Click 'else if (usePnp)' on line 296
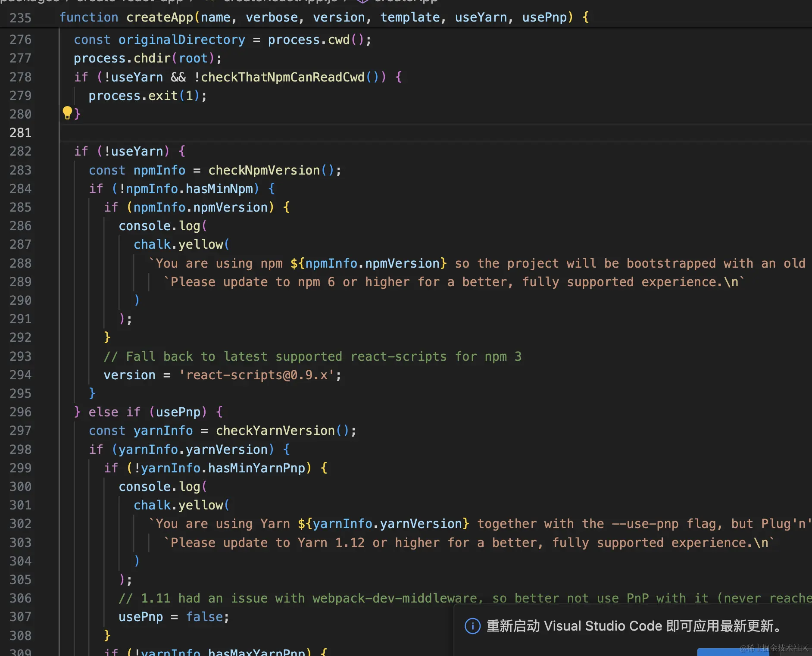Viewport: 812px width, 656px height. [x=148, y=412]
